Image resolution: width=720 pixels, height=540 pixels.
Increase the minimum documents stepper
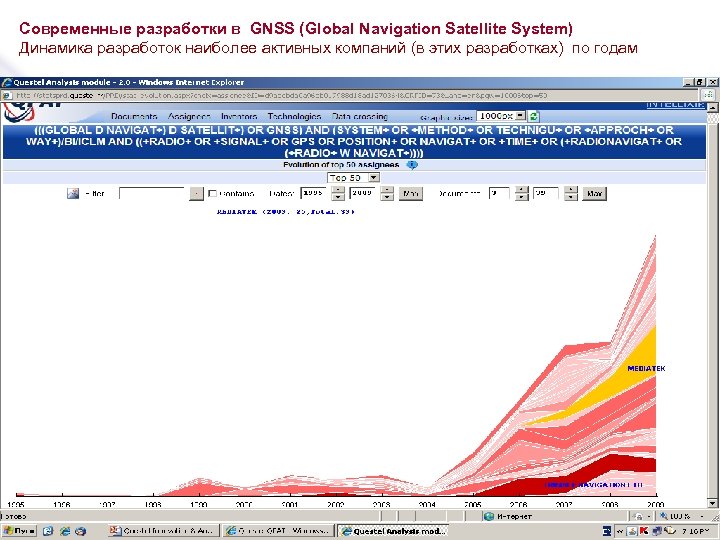[x=522, y=190]
